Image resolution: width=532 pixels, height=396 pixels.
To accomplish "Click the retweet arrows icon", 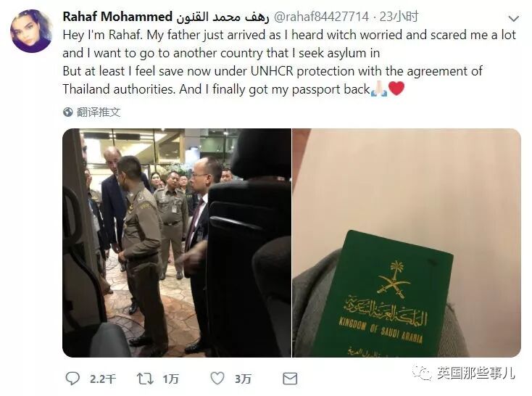I will tap(145, 379).
